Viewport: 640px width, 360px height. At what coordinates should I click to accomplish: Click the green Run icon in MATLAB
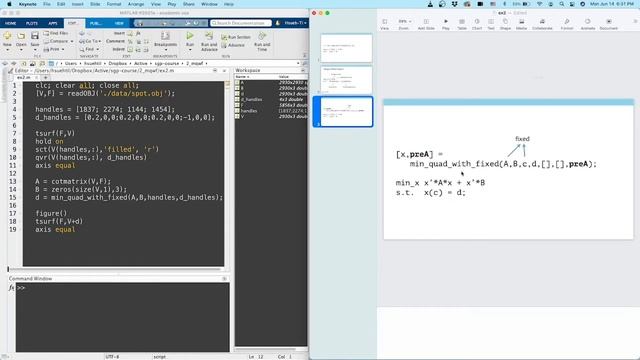[190, 36]
